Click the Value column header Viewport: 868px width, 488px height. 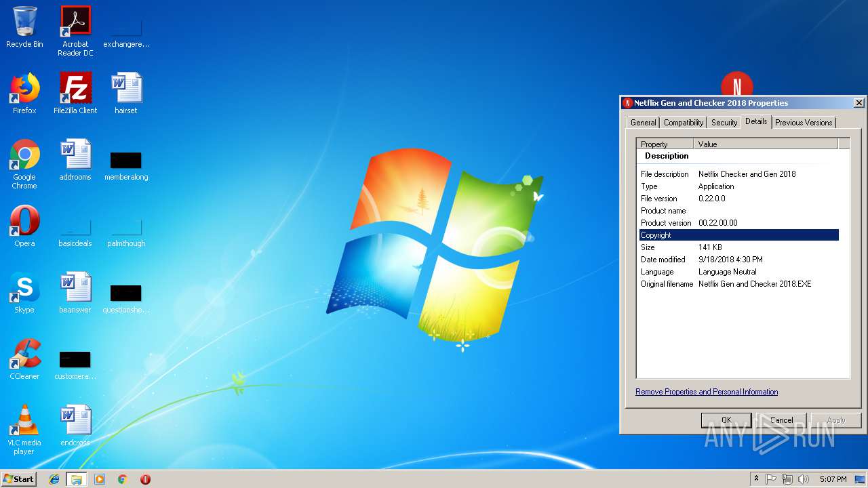pos(766,144)
